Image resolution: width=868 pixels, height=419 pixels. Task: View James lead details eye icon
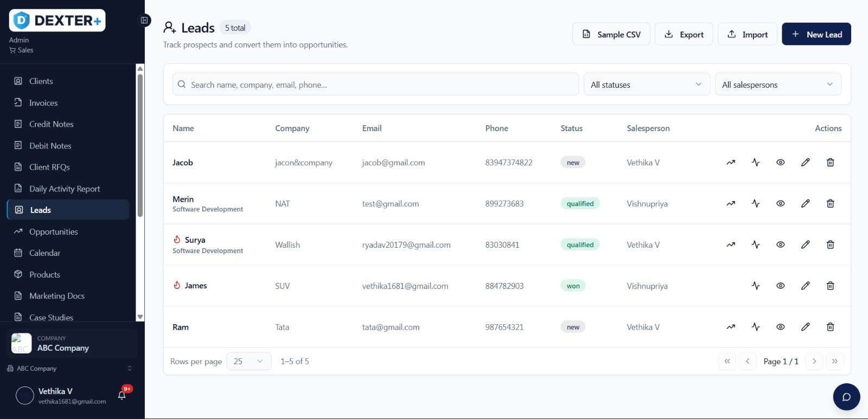pyautogui.click(x=781, y=286)
